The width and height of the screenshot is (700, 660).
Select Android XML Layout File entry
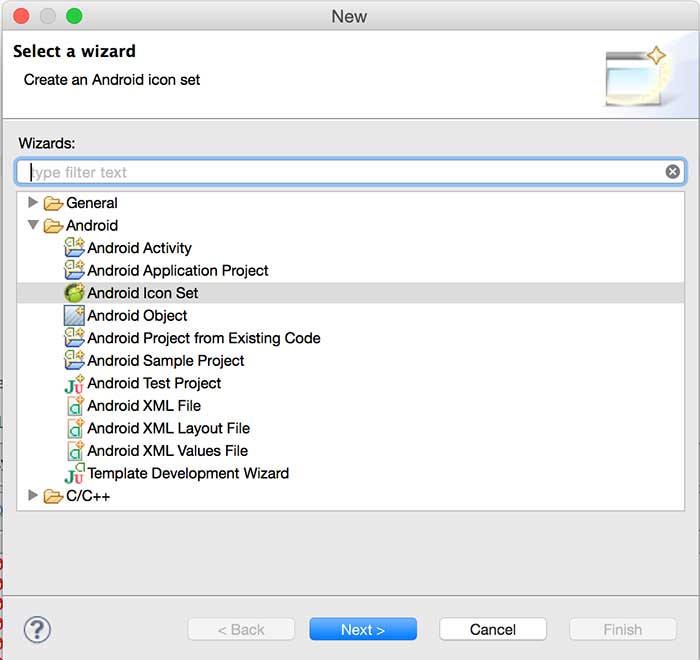[169, 428]
